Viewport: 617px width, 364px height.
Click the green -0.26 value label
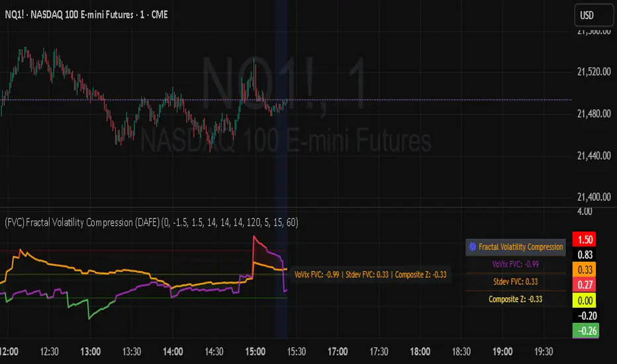586,331
